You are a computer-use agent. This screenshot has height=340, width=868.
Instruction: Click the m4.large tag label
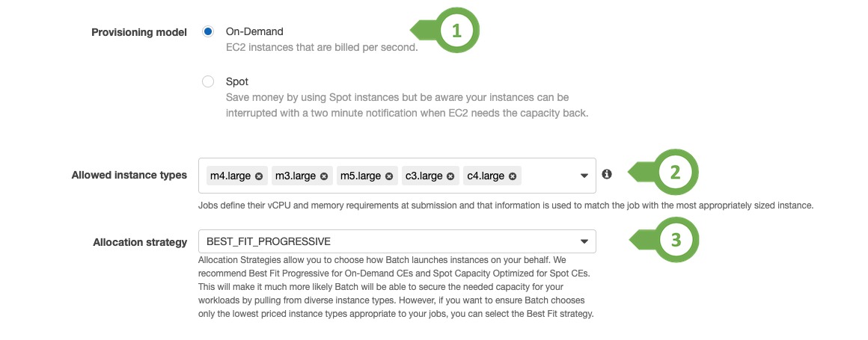tap(230, 176)
